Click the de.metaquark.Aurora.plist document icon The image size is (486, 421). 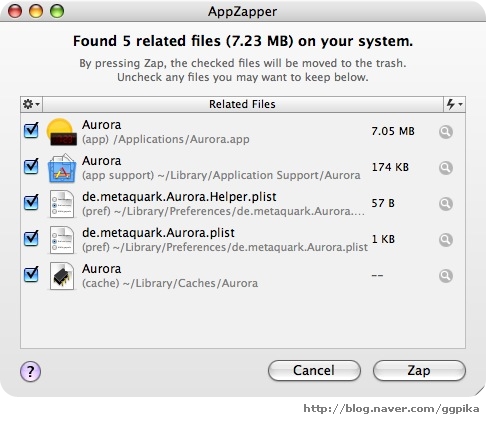coord(62,240)
